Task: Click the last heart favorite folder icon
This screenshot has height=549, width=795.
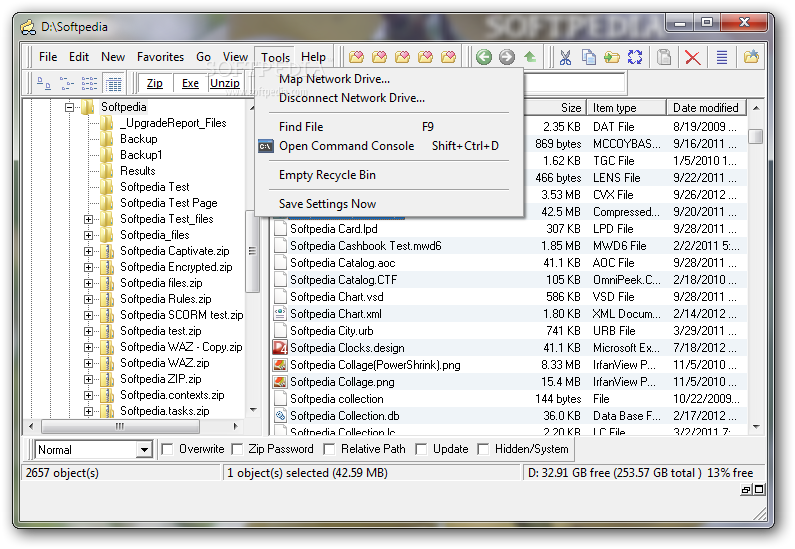Action: pos(448,57)
